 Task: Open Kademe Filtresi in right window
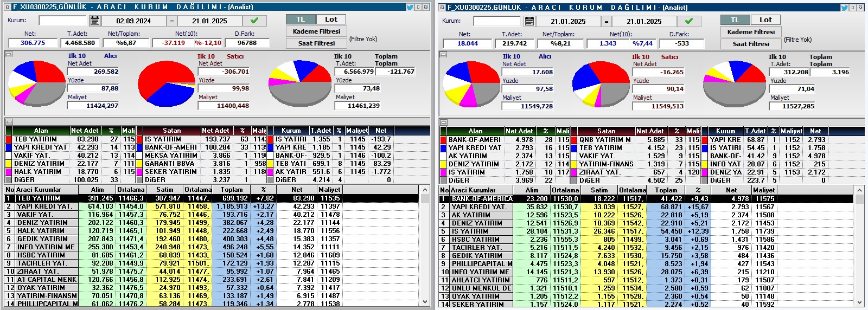point(751,32)
